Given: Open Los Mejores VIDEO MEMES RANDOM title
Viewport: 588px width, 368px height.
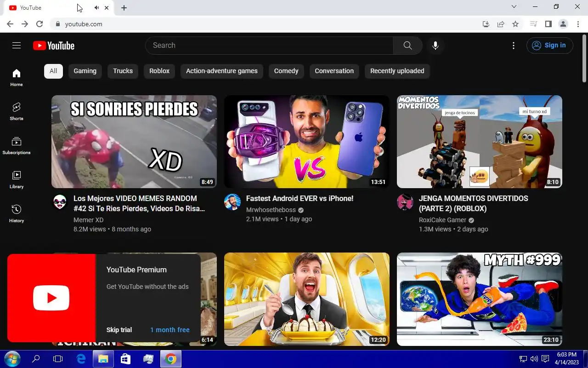Looking at the screenshot, I should coord(139,203).
